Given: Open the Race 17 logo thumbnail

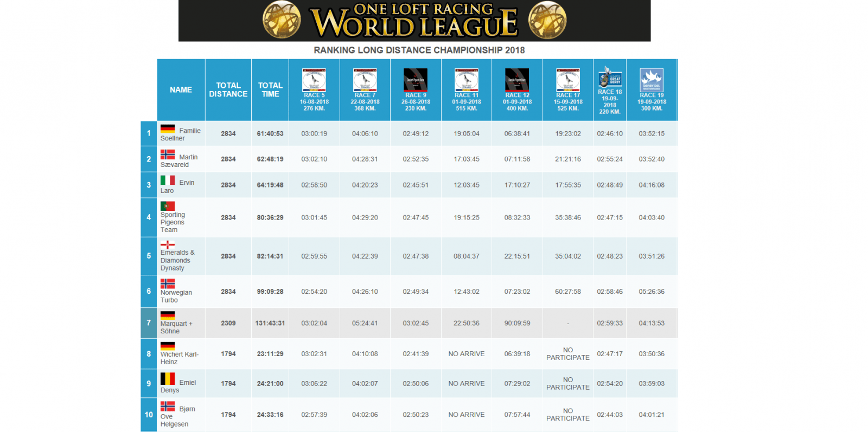Looking at the screenshot, I should 568,80.
